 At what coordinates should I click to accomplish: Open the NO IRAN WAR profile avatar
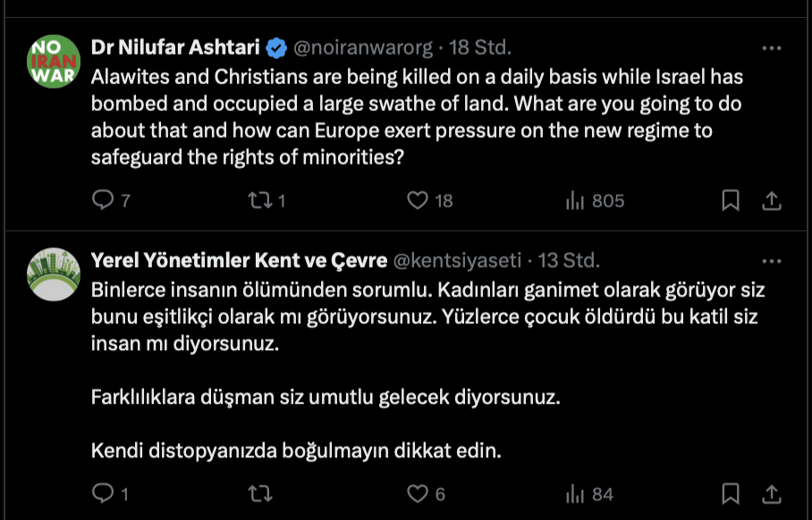tap(54, 61)
